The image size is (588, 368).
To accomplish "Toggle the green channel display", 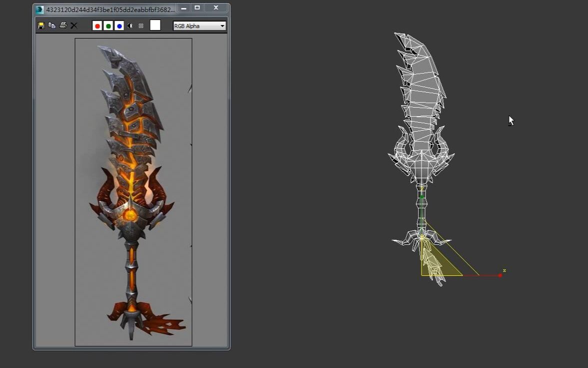I will point(108,26).
